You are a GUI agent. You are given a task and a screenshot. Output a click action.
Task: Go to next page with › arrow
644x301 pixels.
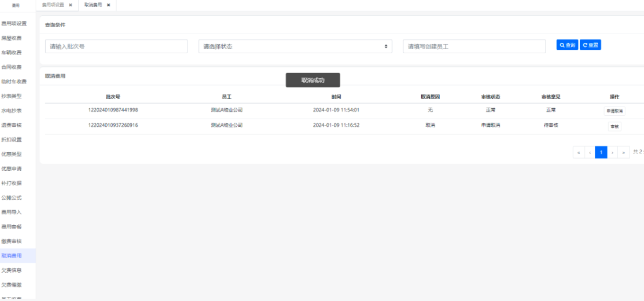click(613, 152)
